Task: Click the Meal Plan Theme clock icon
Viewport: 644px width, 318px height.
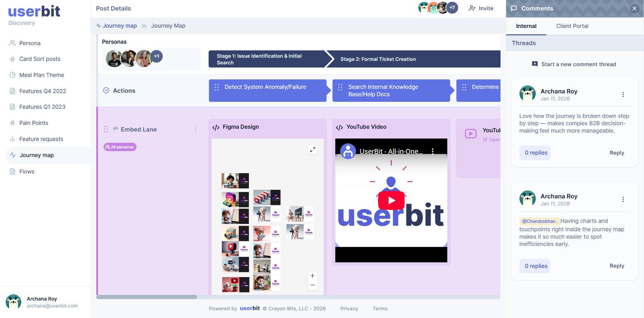Action: (x=13, y=75)
